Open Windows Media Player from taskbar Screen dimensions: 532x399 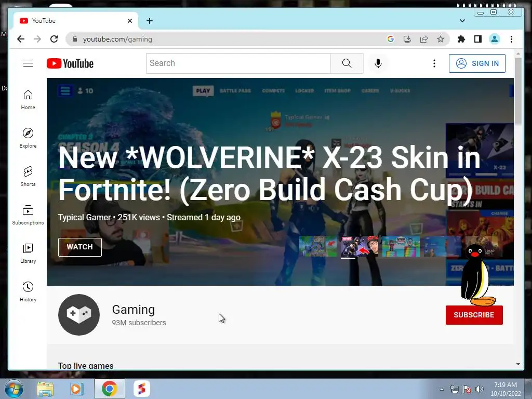[x=77, y=389]
